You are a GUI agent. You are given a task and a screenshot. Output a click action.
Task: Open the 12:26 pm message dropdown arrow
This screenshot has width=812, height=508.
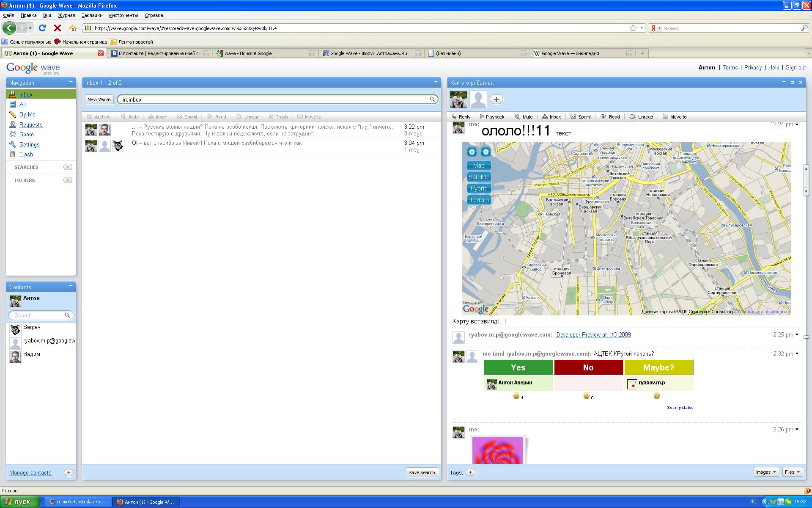point(797,429)
